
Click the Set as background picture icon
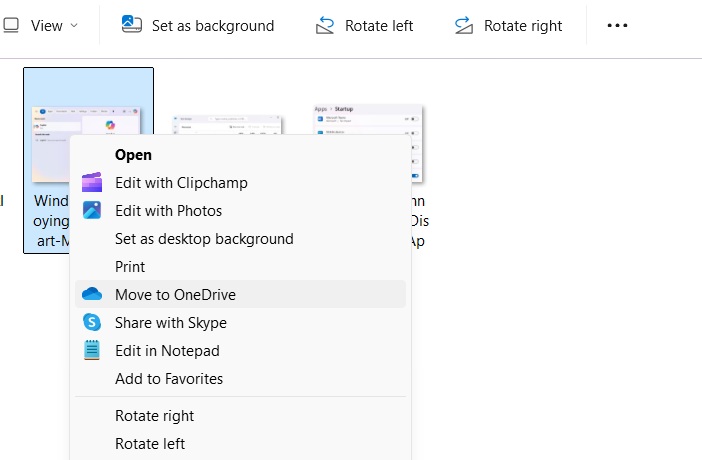coord(132,25)
